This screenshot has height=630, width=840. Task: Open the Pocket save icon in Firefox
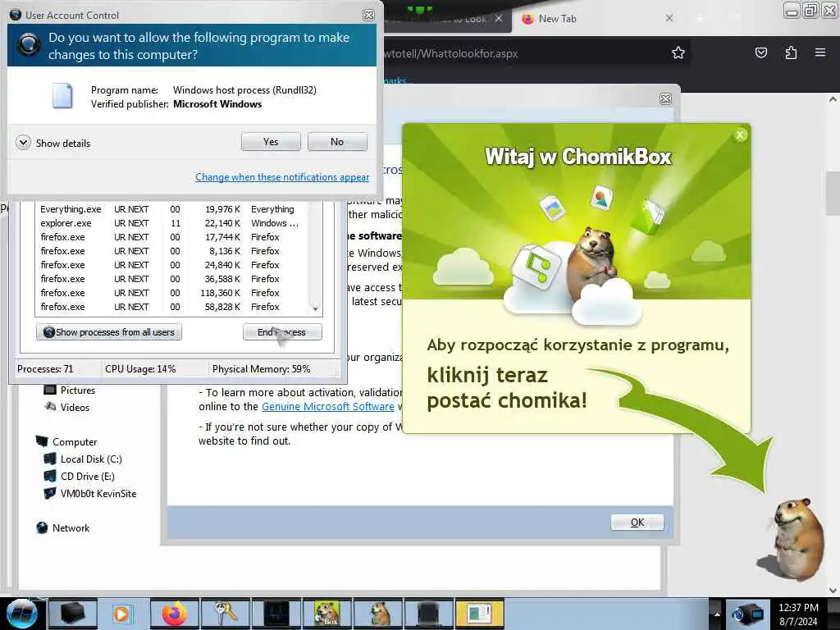760,52
